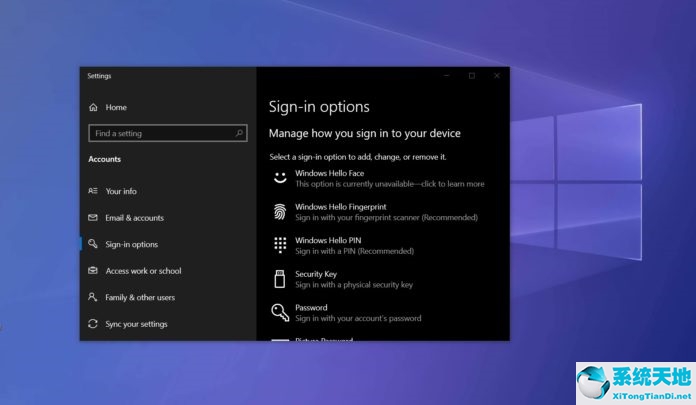
Task: Choose the Security Key option
Action: (342, 279)
